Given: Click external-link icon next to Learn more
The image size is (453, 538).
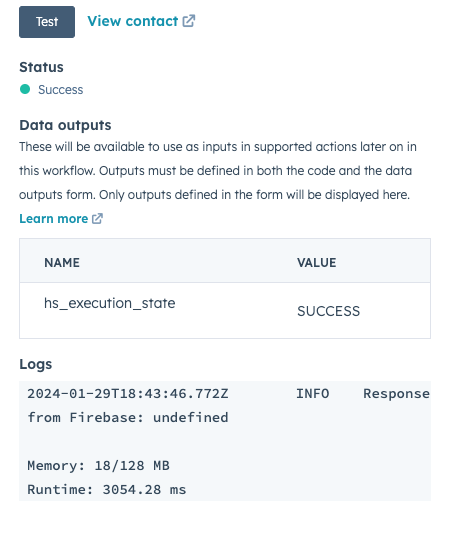Looking at the screenshot, I should pyautogui.click(x=97, y=219).
